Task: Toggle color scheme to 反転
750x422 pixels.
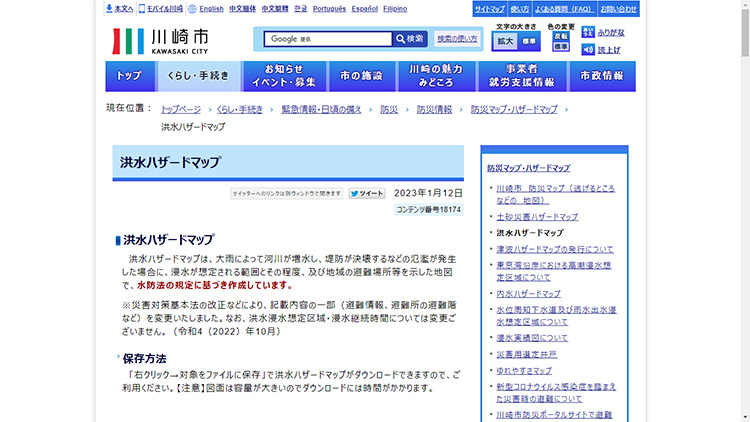Action: click(x=561, y=35)
